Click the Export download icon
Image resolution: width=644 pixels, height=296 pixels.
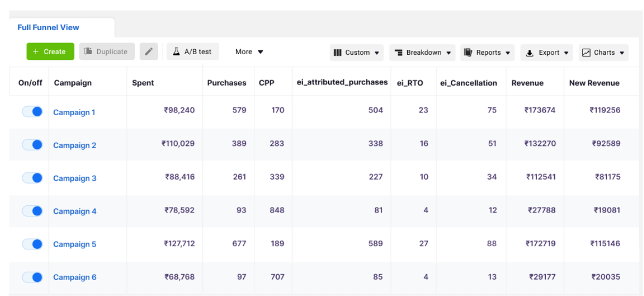tap(530, 53)
